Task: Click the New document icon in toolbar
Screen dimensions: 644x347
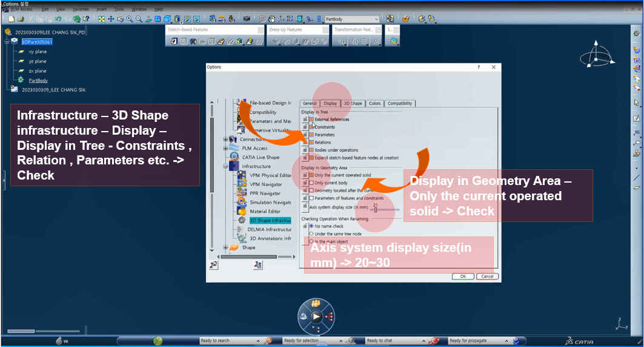Action: click(12, 19)
